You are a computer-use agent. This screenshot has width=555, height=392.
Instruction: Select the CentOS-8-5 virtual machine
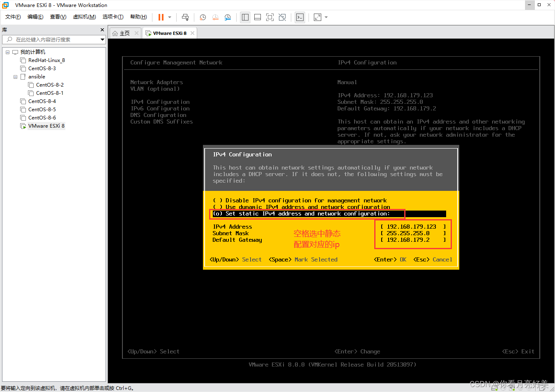42,110
